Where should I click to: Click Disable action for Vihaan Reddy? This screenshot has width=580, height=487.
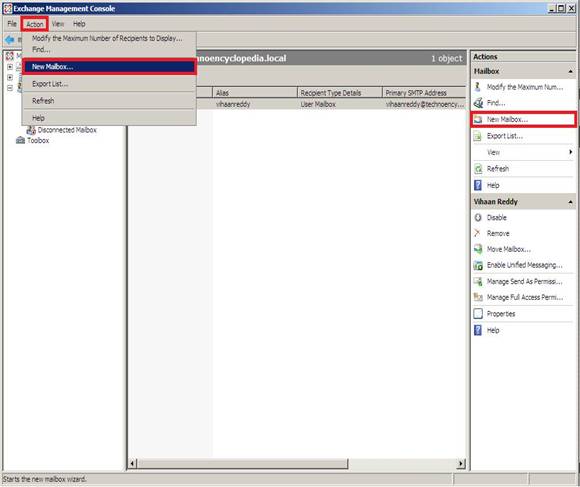pyautogui.click(x=497, y=217)
